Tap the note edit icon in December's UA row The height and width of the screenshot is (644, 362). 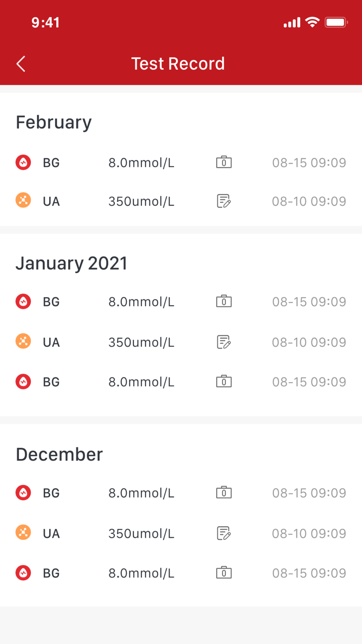coord(224,533)
